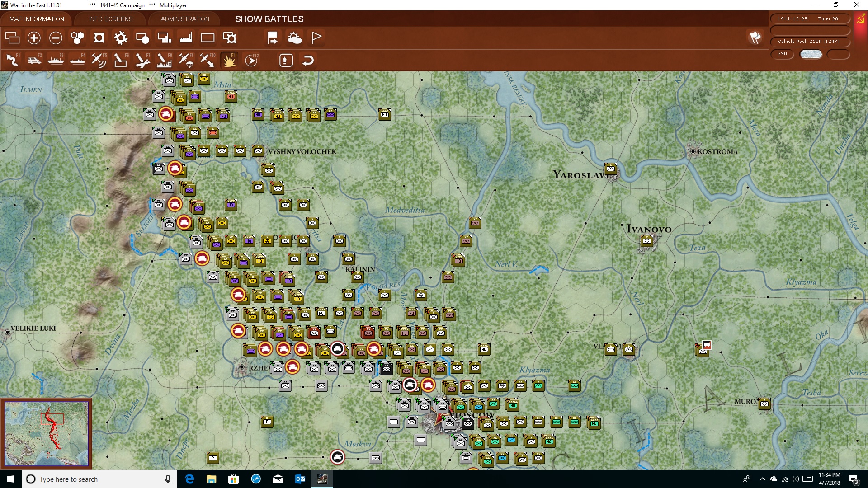Open Microsoft Edge from taskbar
Viewport: 868px width, 488px height.
(x=189, y=479)
